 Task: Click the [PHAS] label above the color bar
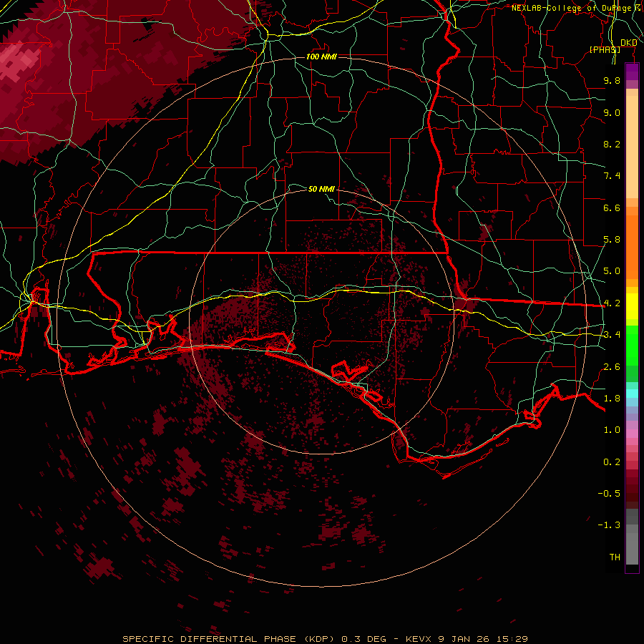(x=605, y=49)
